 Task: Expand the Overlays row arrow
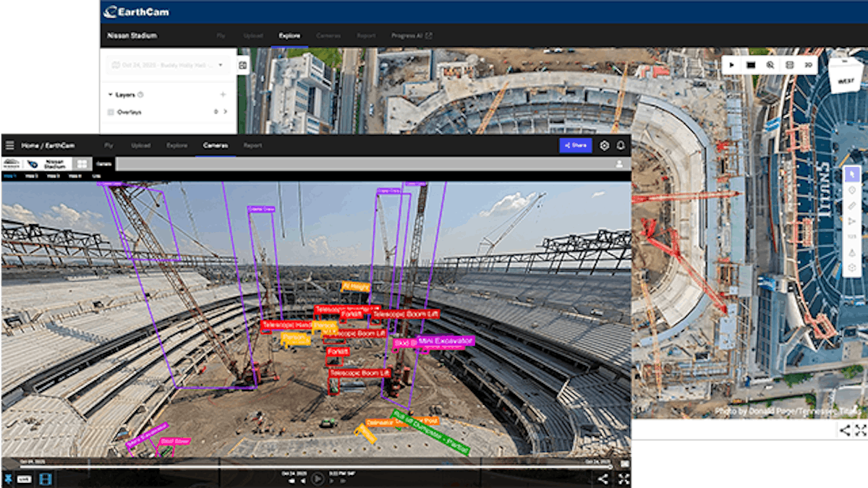point(225,113)
